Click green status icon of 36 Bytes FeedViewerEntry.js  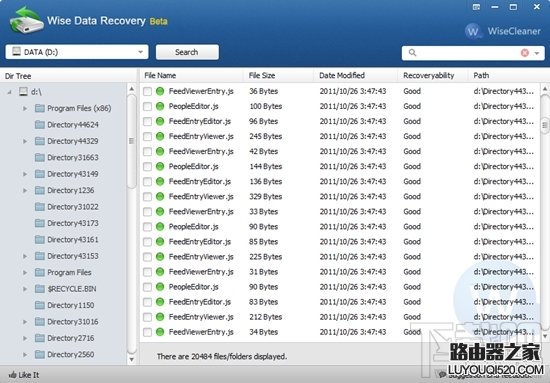click(160, 91)
